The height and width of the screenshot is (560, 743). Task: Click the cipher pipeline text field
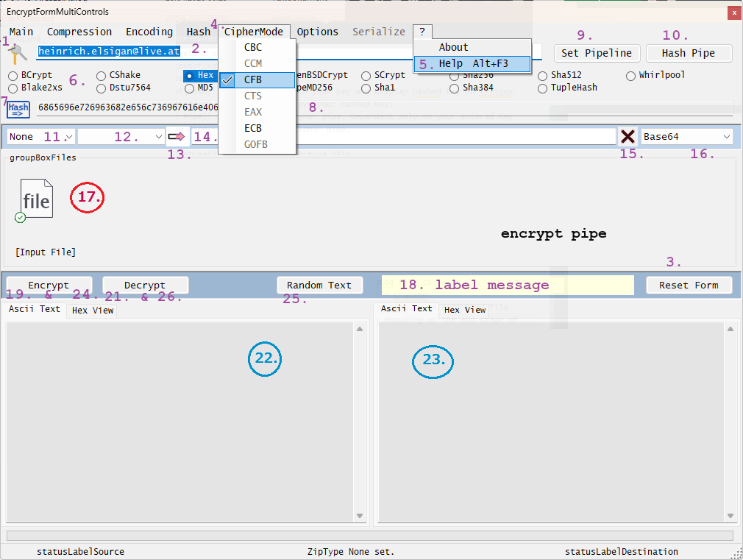coord(403,137)
